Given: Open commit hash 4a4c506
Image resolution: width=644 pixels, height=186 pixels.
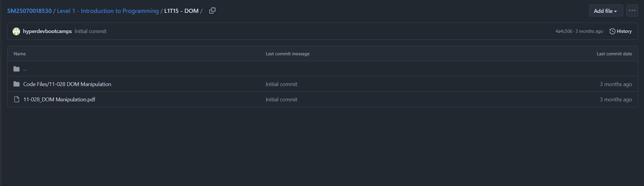Looking at the screenshot, I should coord(563,31).
